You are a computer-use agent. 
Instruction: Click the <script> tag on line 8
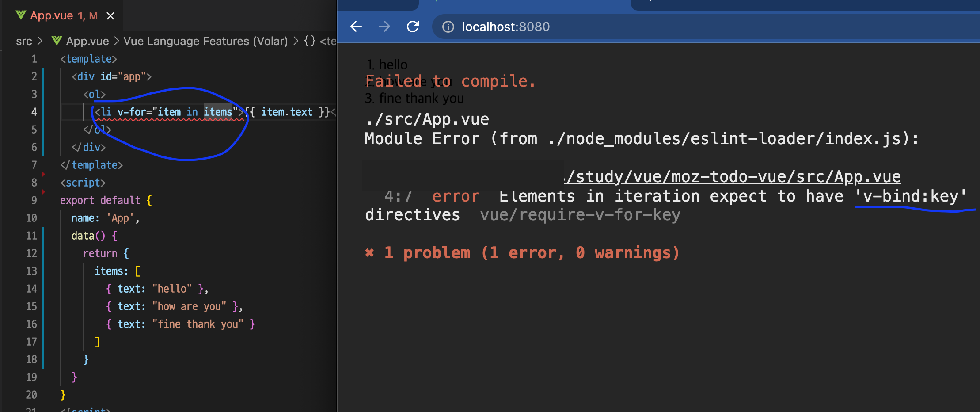83,183
